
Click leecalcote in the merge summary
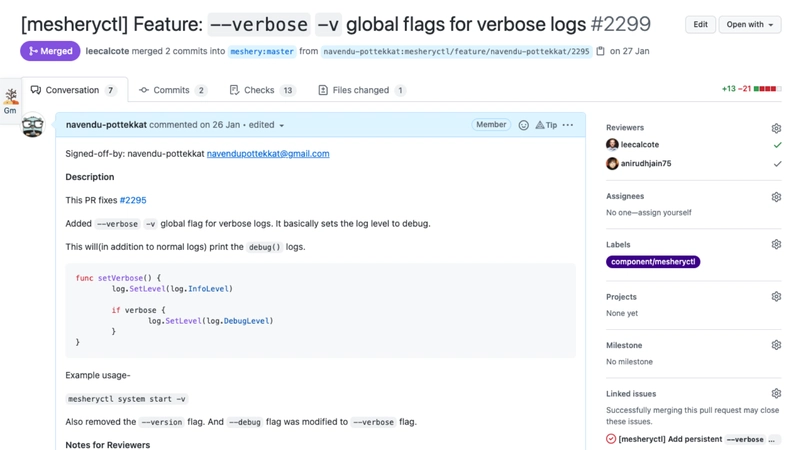tap(107, 51)
